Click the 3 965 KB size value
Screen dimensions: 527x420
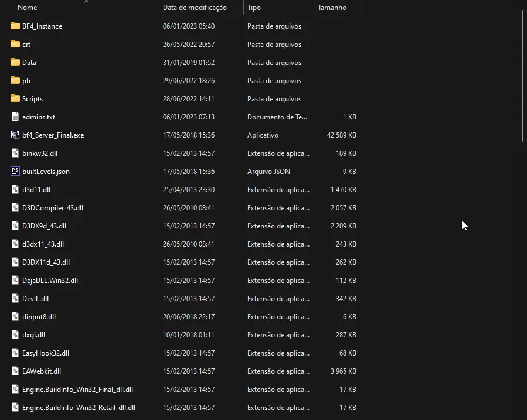point(343,371)
